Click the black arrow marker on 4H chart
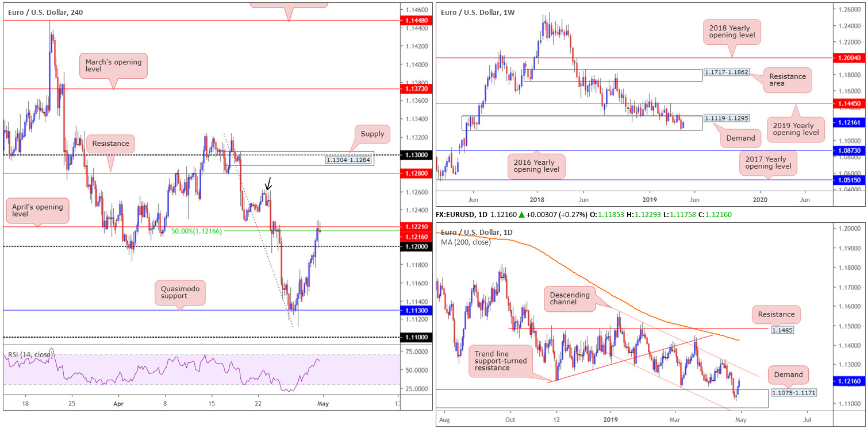The width and height of the screenshot is (868, 429). 267,184
